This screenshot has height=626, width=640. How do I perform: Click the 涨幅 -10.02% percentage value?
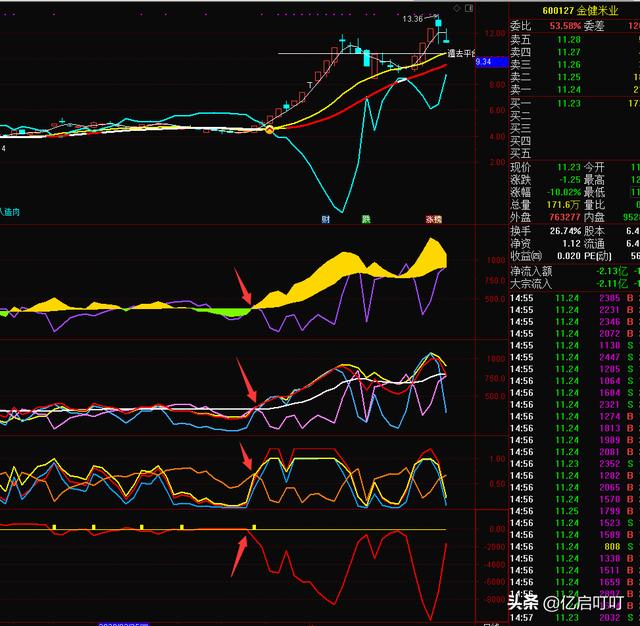[x=564, y=192]
